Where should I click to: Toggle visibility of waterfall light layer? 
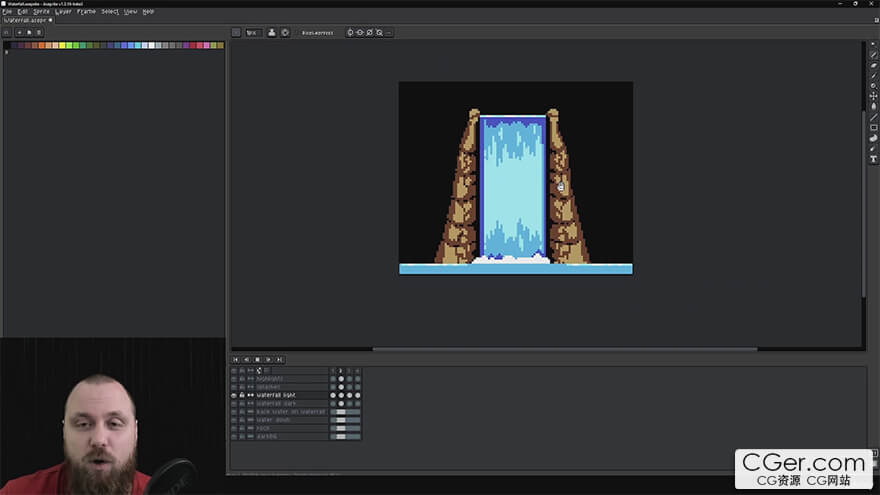234,395
